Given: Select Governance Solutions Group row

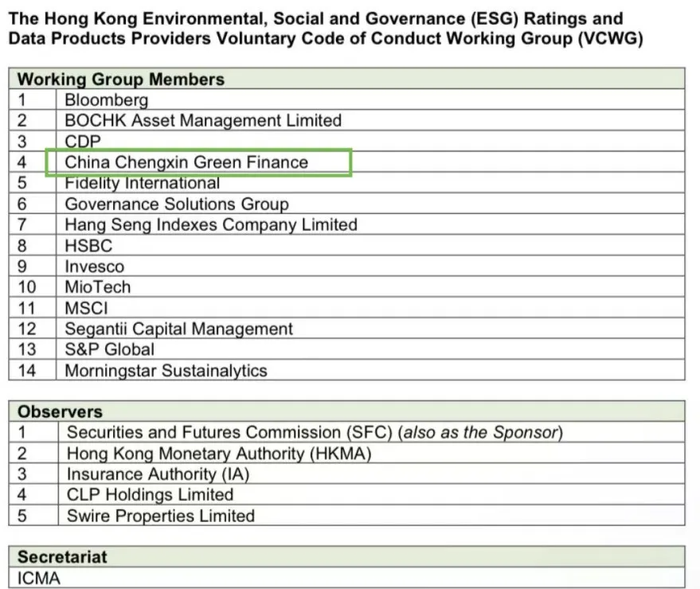Looking at the screenshot, I should (176, 205).
